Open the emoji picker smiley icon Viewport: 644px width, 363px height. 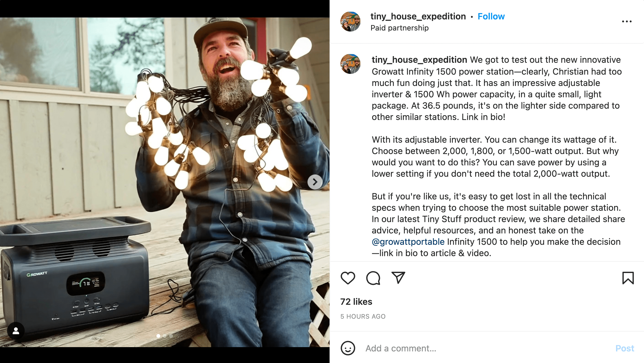click(x=348, y=348)
